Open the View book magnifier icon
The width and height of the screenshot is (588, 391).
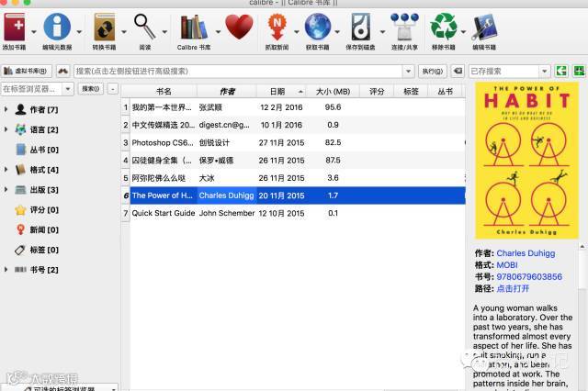tap(145, 27)
